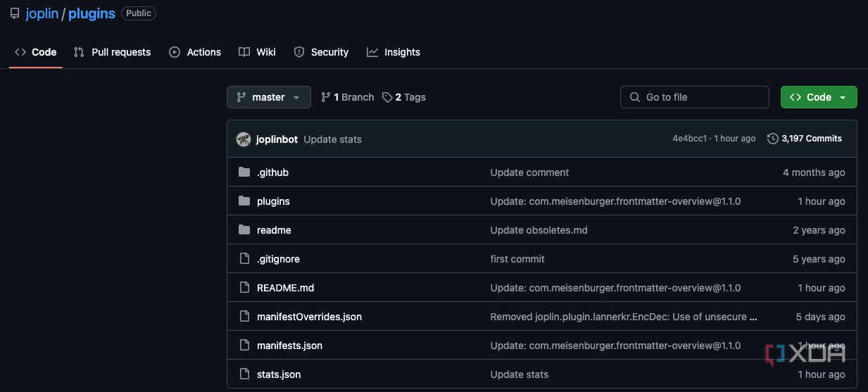
Task: Open the green Code dropdown button
Action: point(819,97)
